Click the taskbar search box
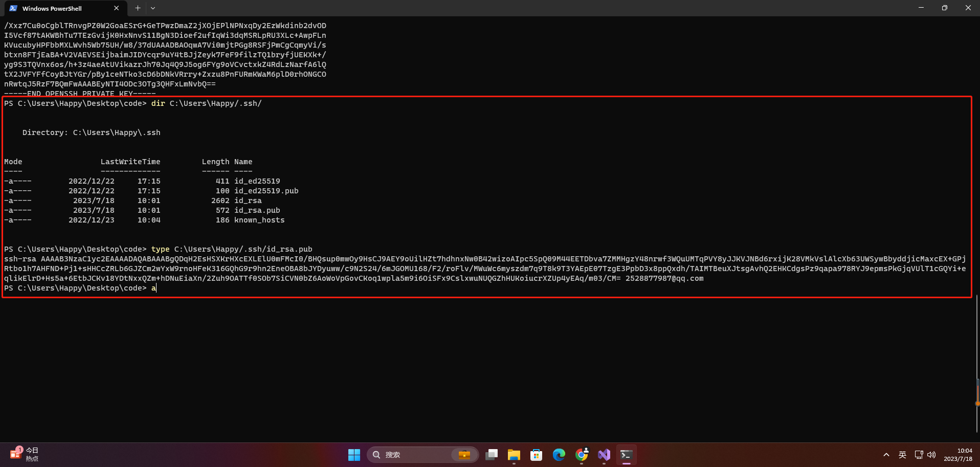 click(422, 455)
